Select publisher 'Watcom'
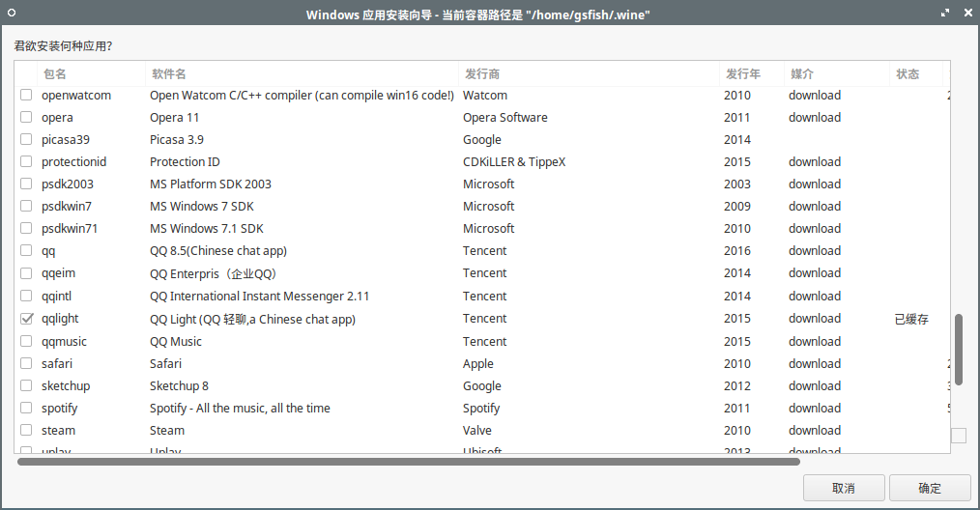Viewport: 980px width, 510px height. (485, 95)
